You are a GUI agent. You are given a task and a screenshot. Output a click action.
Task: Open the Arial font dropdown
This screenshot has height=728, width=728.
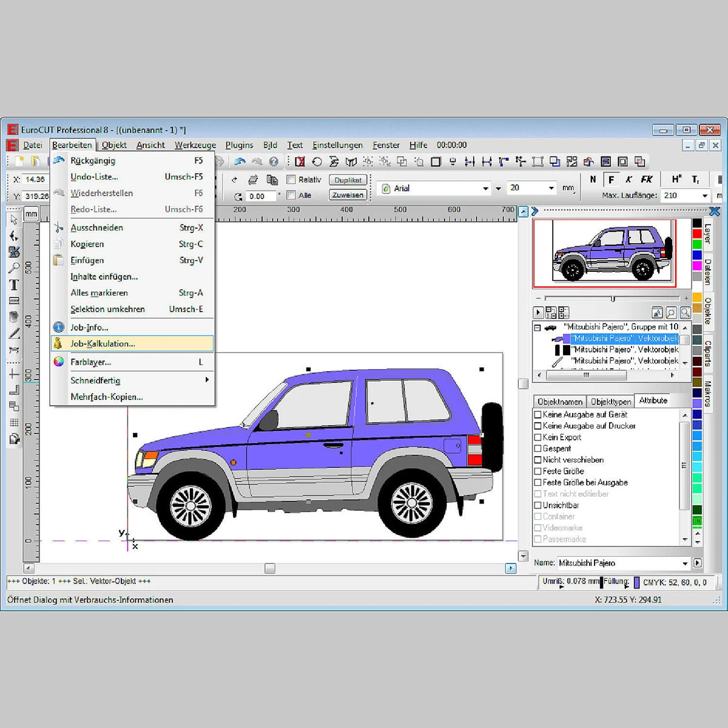click(x=485, y=189)
